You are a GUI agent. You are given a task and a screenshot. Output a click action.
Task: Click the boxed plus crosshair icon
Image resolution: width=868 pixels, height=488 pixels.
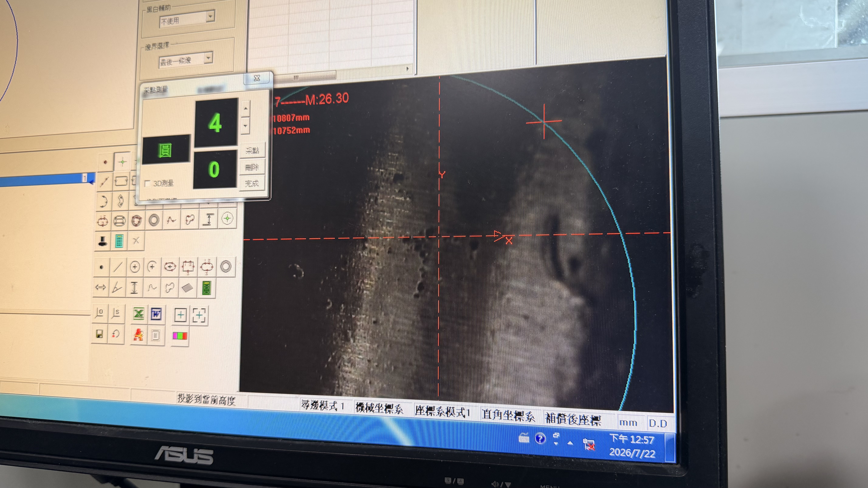click(181, 315)
